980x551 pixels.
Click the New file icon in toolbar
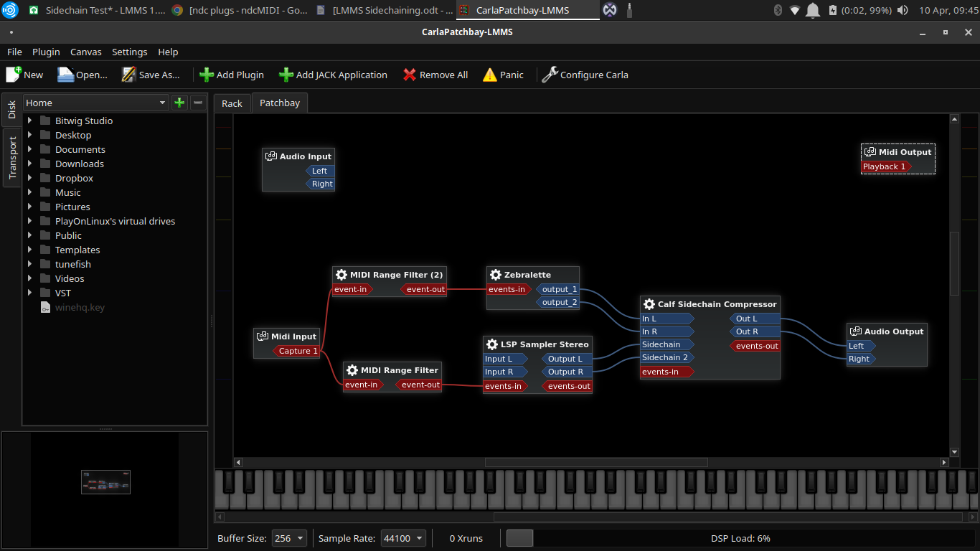[x=14, y=75]
